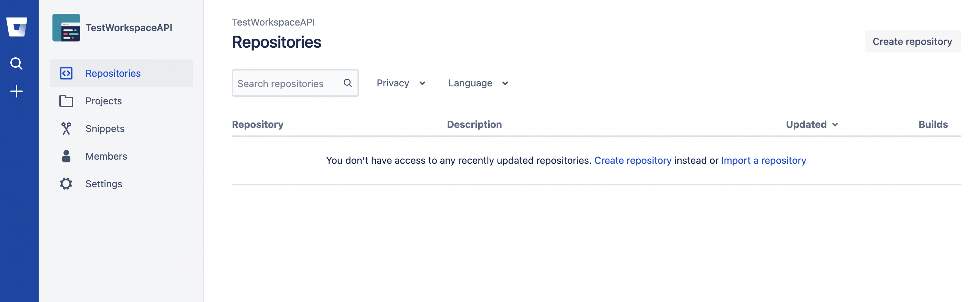The image size is (980, 302).
Task: Select the Snippets scissors icon
Action: click(x=66, y=128)
